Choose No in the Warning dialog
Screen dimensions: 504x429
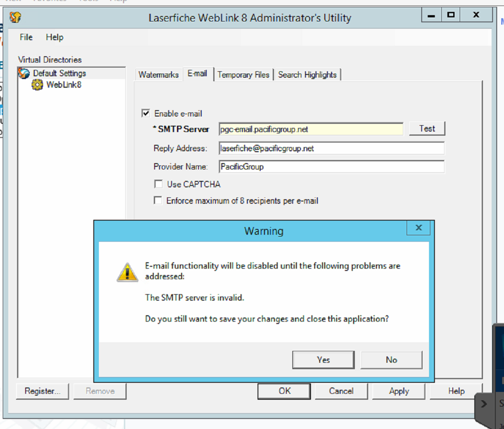click(391, 360)
